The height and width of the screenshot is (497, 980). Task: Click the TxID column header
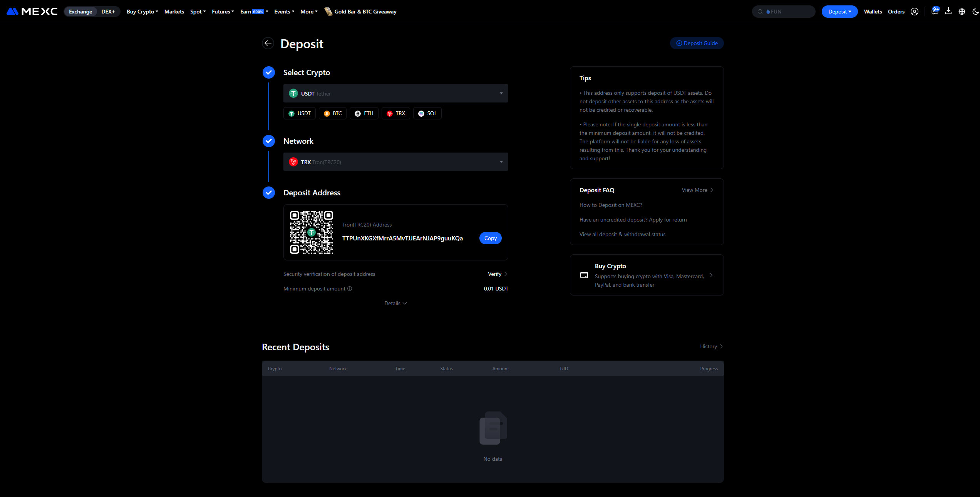point(563,369)
